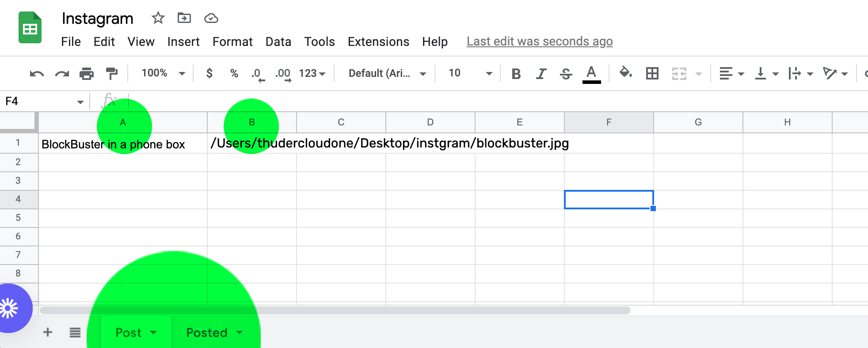The height and width of the screenshot is (348, 868).
Task: Format selection as currency
Action: 209,73
